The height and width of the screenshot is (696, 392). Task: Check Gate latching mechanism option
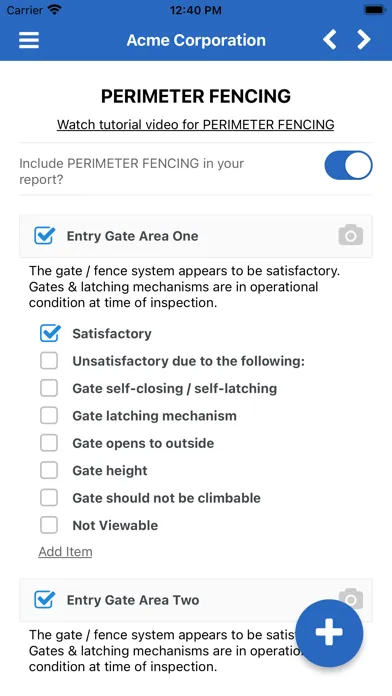(x=49, y=416)
